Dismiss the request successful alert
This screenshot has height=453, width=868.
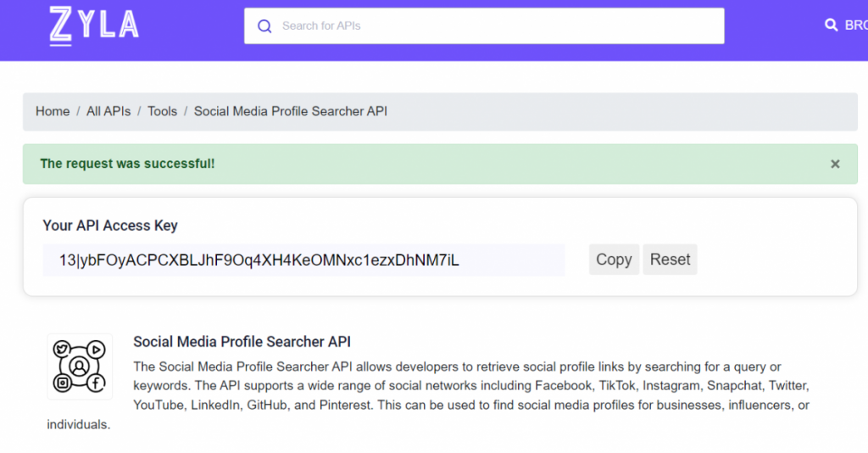tap(835, 164)
